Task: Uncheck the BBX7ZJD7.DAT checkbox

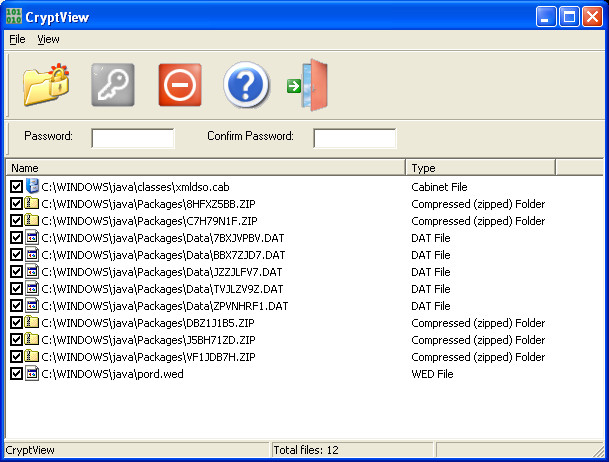Action: (16, 255)
